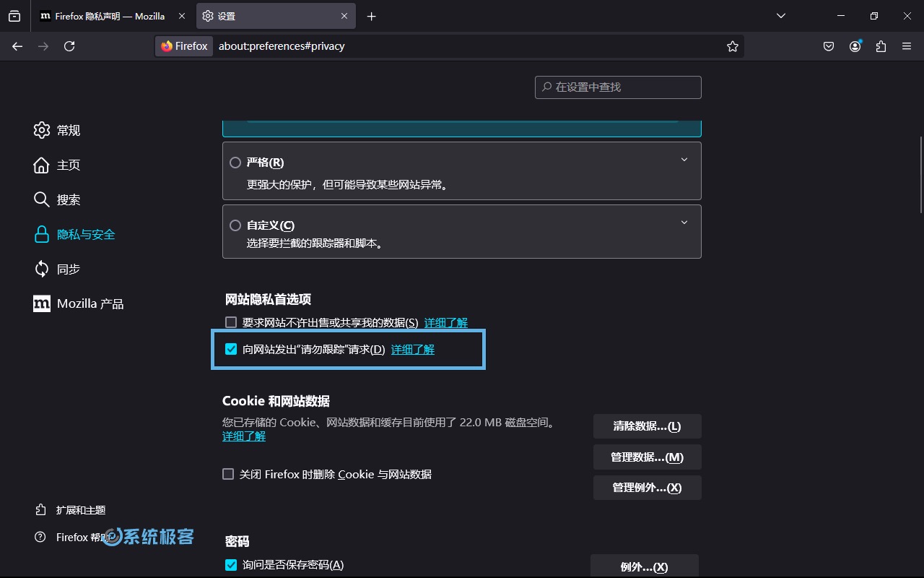Open the 常规 settings section
This screenshot has width=924, height=578.
[56, 130]
